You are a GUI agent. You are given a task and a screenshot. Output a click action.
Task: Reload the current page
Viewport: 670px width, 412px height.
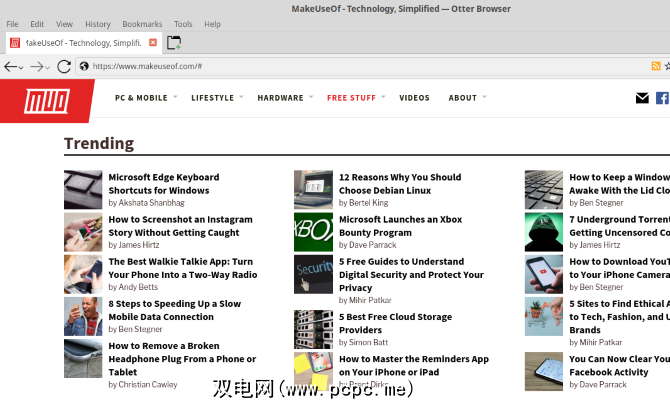(x=64, y=66)
